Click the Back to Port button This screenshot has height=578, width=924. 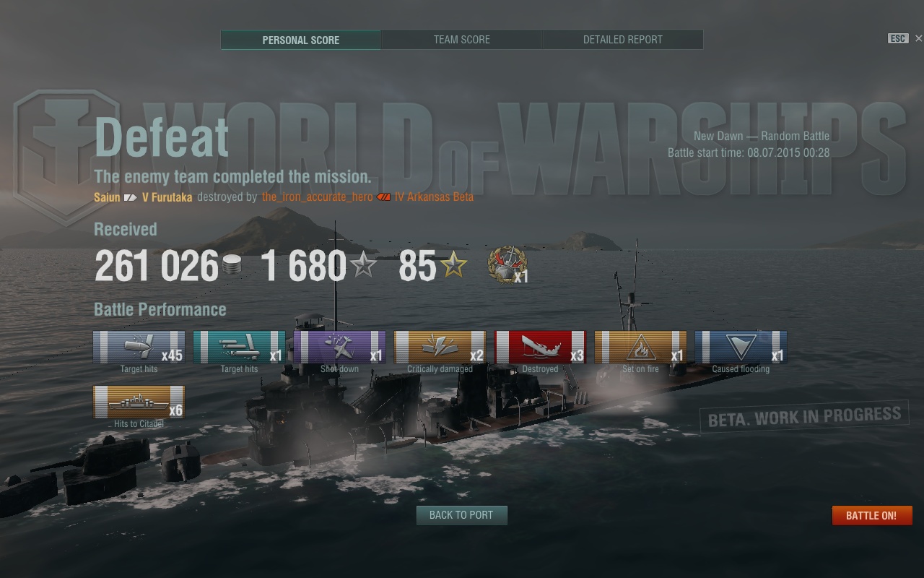[x=461, y=515]
